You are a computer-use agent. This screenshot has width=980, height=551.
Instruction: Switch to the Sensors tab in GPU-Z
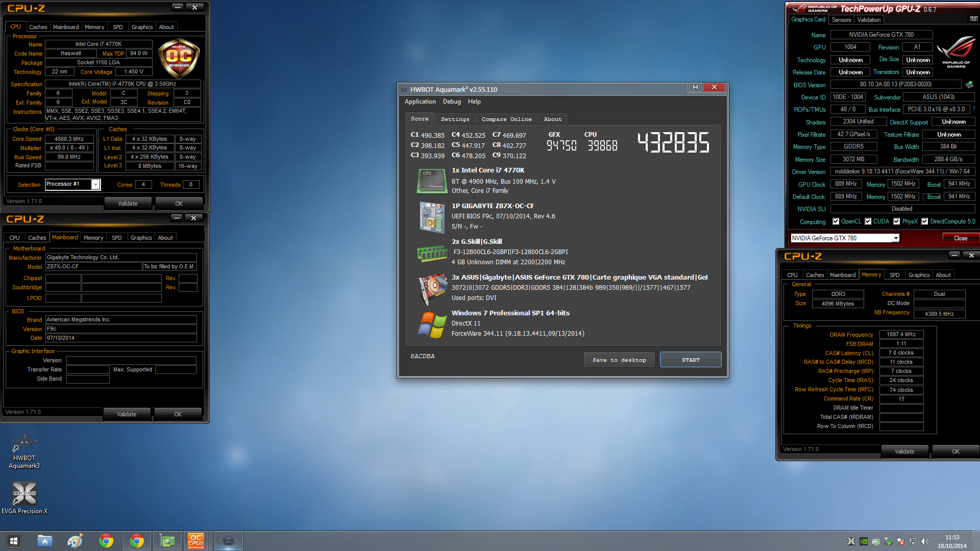tap(841, 20)
